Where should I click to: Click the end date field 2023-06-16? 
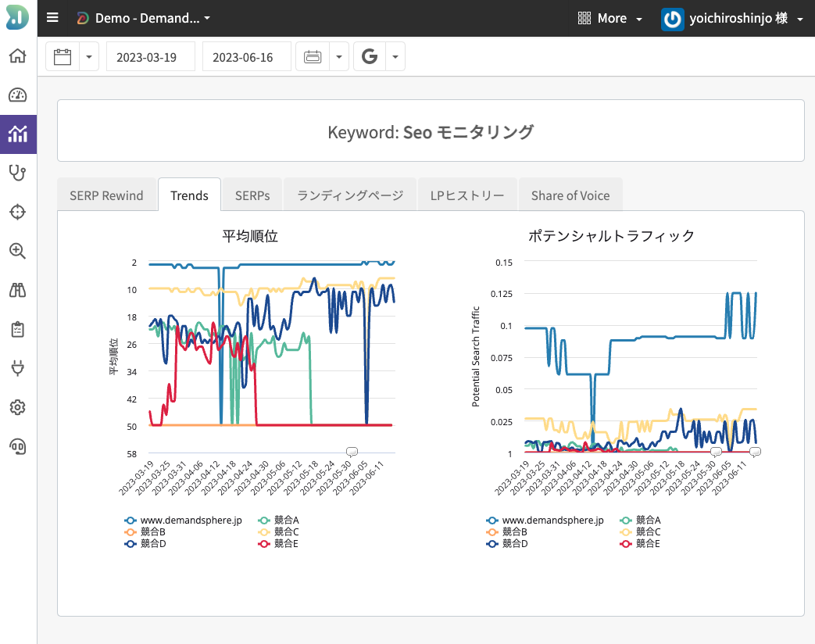(x=247, y=56)
